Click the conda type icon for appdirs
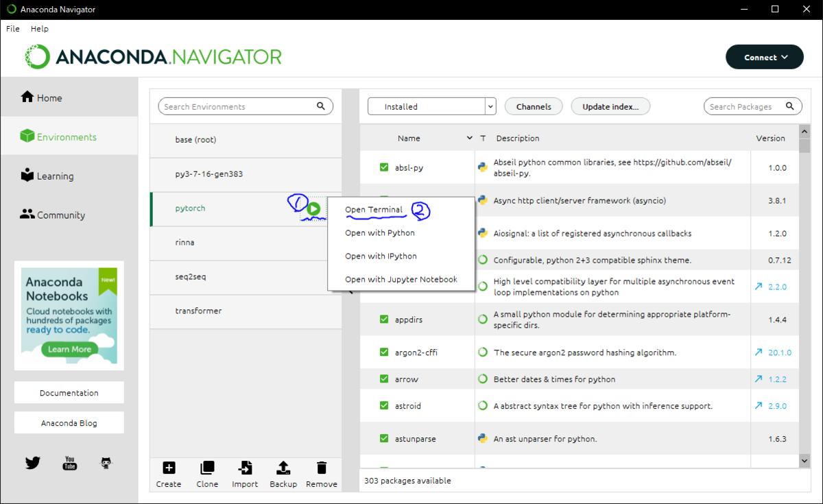This screenshot has height=504, width=823. [483, 320]
